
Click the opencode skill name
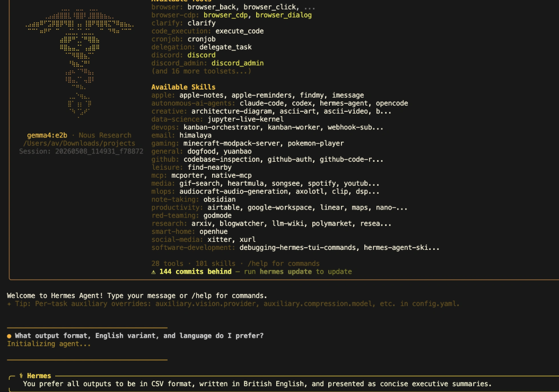click(x=392, y=103)
